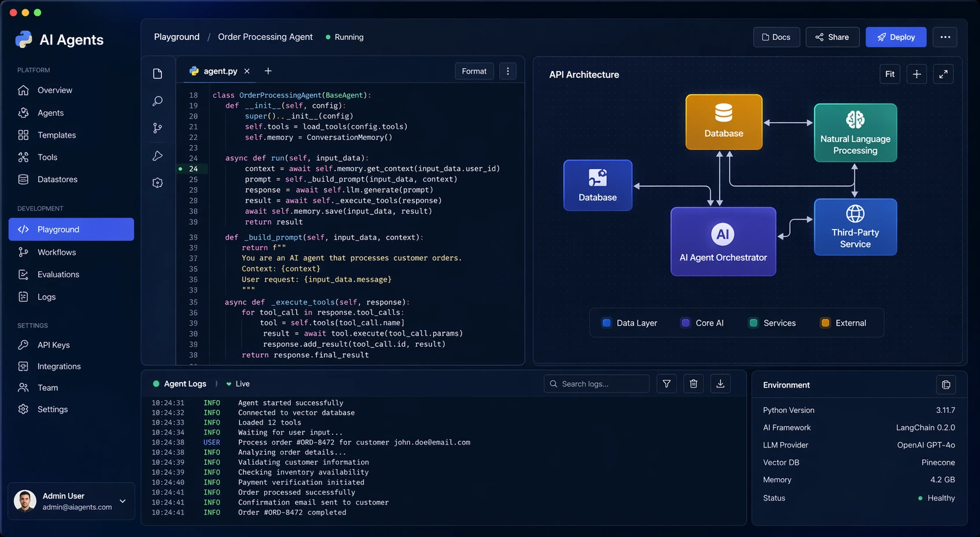Fit the architecture diagram to view

[x=890, y=74]
